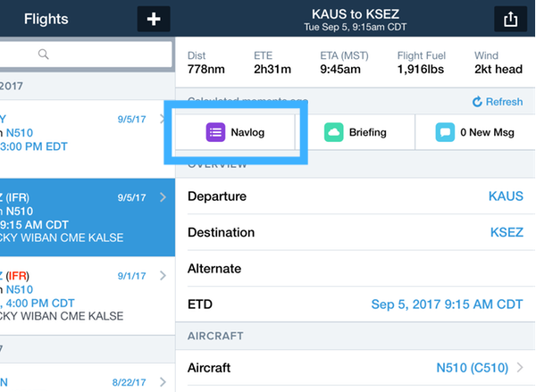Add a new flight with plus button
The height and width of the screenshot is (392, 536).
[153, 19]
